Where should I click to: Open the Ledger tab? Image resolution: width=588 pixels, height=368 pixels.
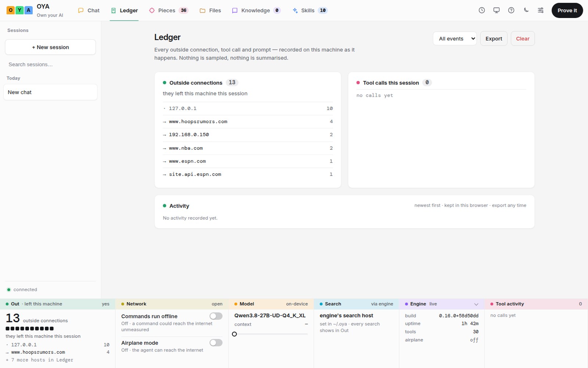tap(124, 10)
